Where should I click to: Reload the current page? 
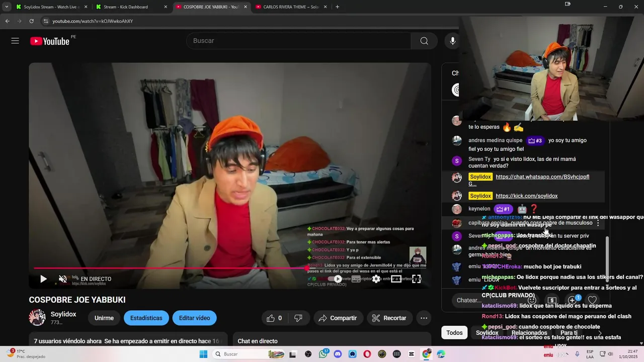coord(31,21)
